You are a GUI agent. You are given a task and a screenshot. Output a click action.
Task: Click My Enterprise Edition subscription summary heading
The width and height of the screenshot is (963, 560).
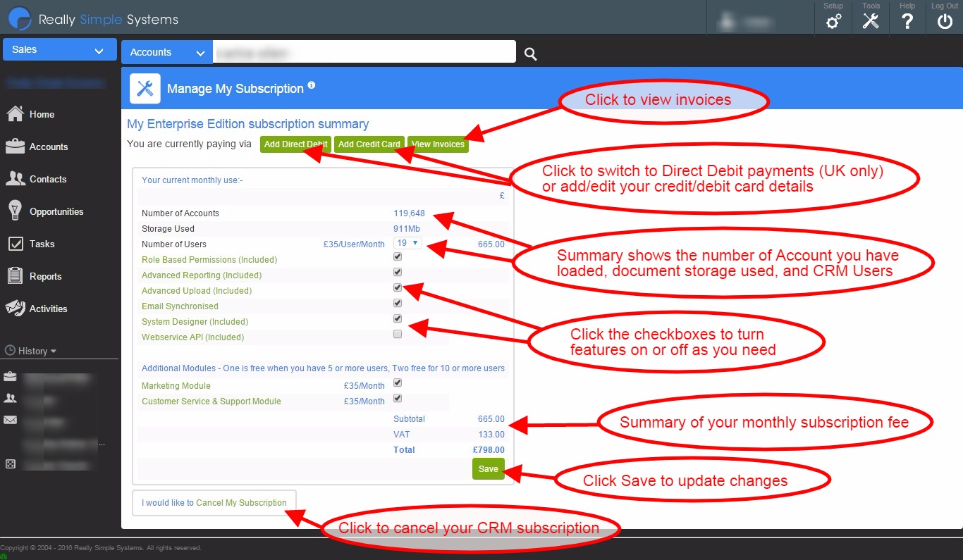click(x=248, y=124)
